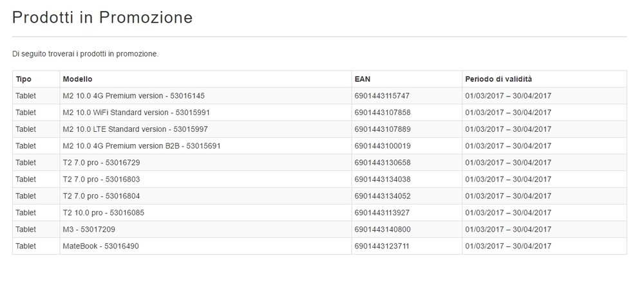The height and width of the screenshot is (292, 644).
Task: Click the Prodotti in Promozione heading
Action: [x=102, y=17]
